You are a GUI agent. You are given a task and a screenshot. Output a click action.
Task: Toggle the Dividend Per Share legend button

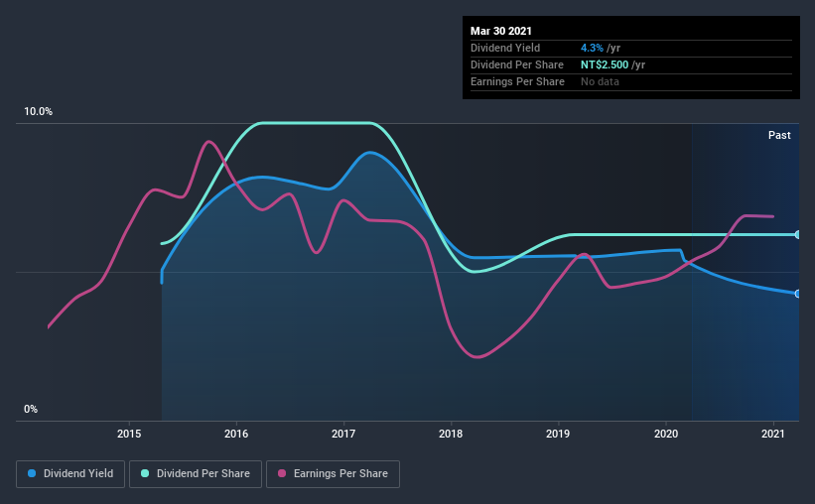pos(196,474)
